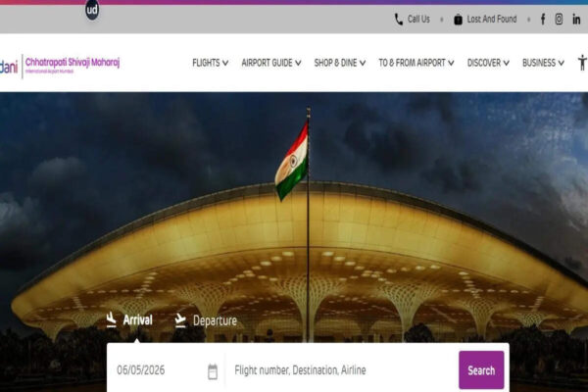Viewport: 588px width, 392px height.
Task: Open the TO & FROM AIRPORT menu
Action: [x=416, y=63]
